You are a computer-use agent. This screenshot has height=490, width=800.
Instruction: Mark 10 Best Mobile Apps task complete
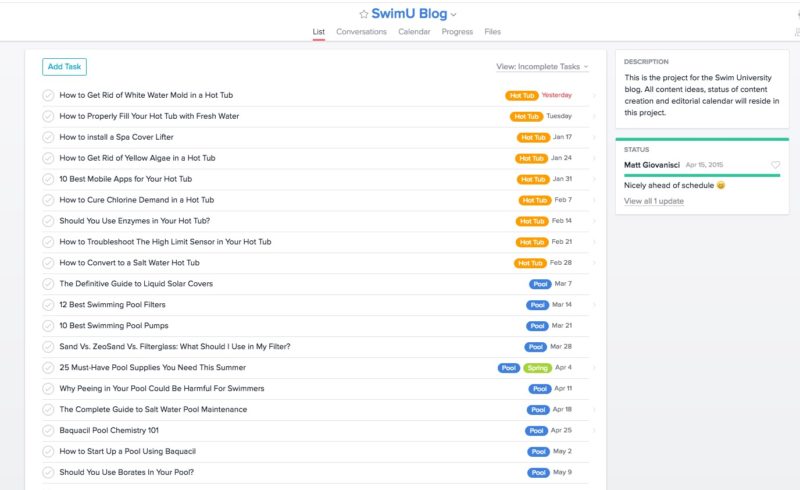pos(48,179)
